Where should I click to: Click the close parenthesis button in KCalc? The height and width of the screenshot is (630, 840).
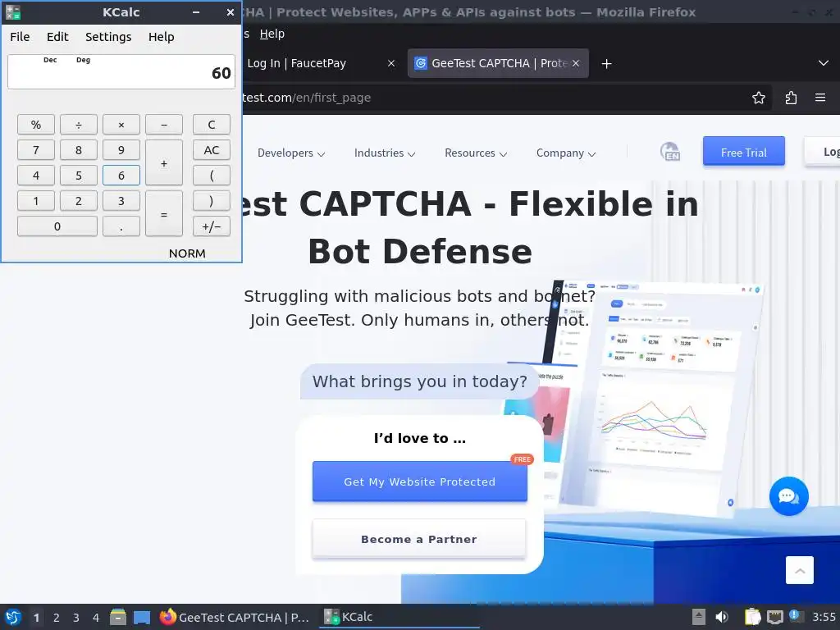212,201
